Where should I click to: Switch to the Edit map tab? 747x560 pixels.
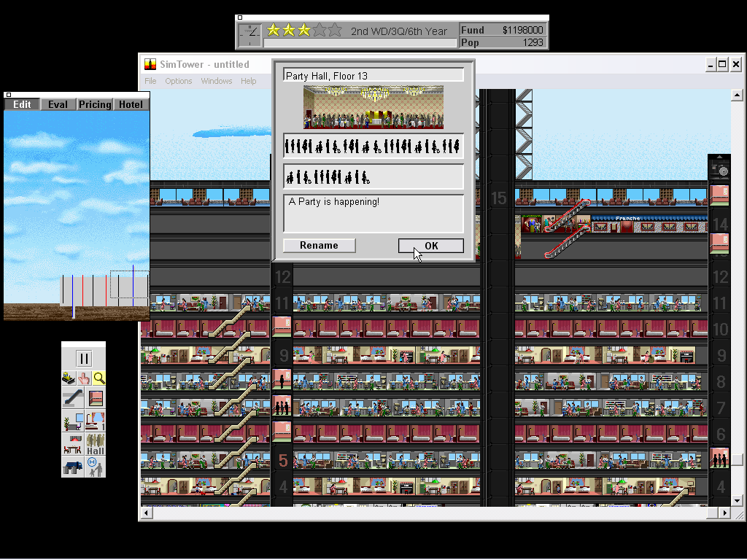tap(22, 104)
